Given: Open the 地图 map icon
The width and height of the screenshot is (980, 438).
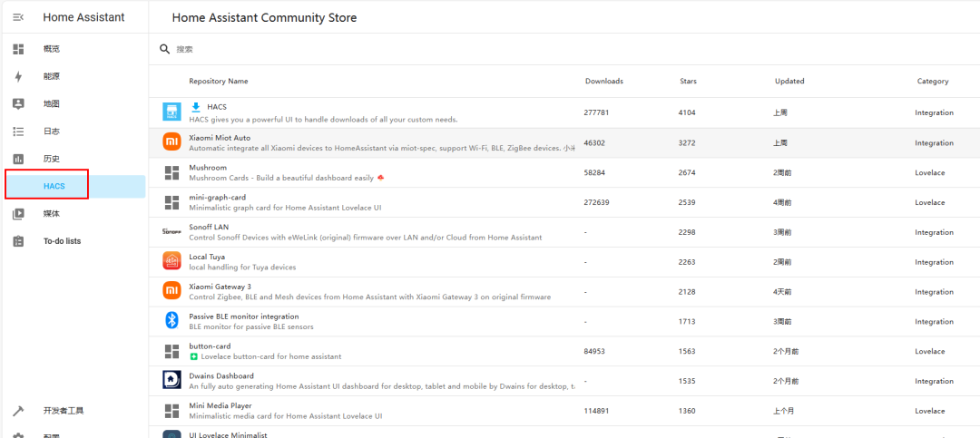Looking at the screenshot, I should point(18,103).
